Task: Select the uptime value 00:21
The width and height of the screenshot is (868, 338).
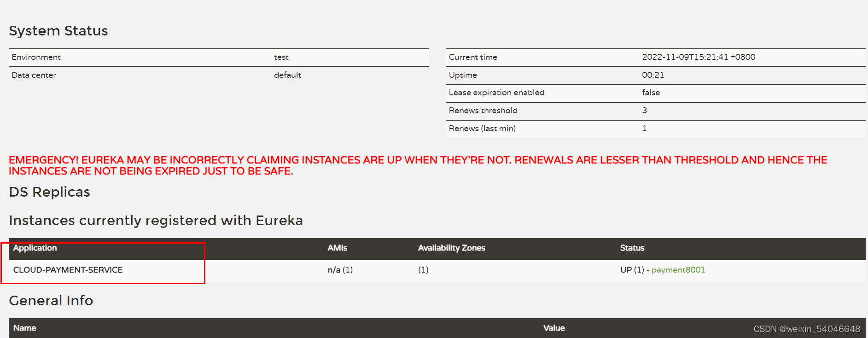Action: 653,75
